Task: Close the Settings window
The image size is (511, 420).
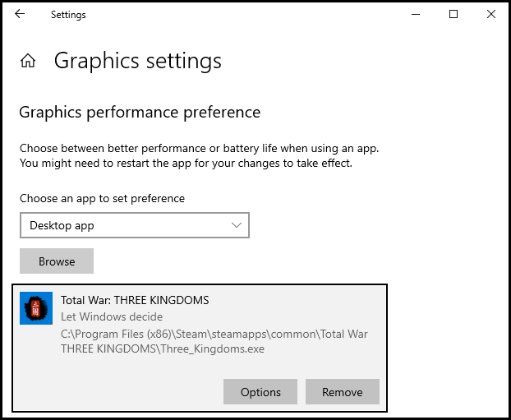Action: (x=491, y=14)
